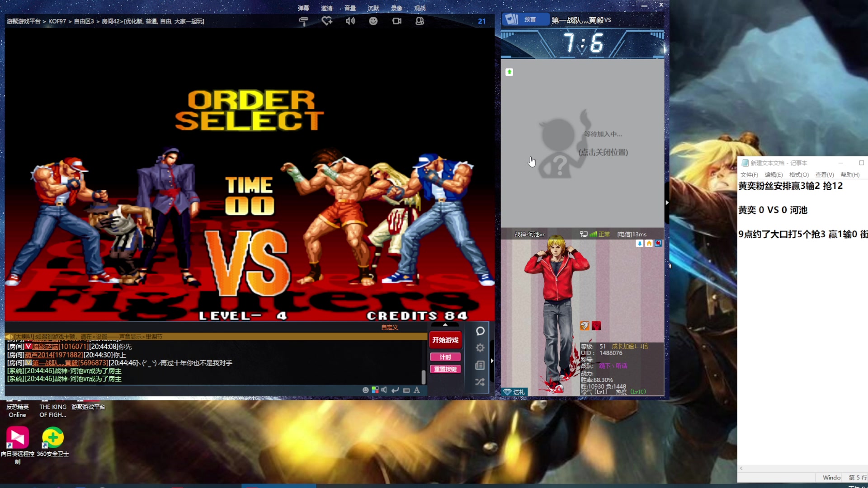The image size is (868, 488).
Task: Click the Notepad text line 黄奕 0 VS 0 河池
Action: (773, 210)
